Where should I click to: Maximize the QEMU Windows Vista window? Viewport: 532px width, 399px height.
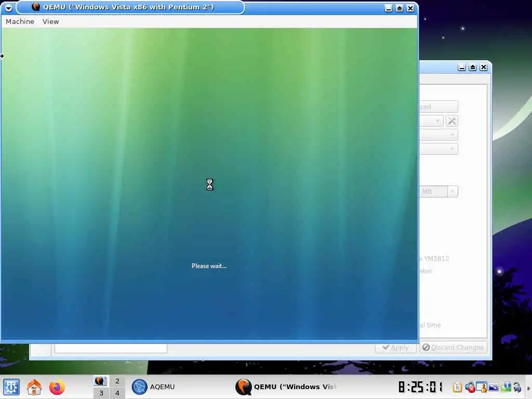(400, 8)
